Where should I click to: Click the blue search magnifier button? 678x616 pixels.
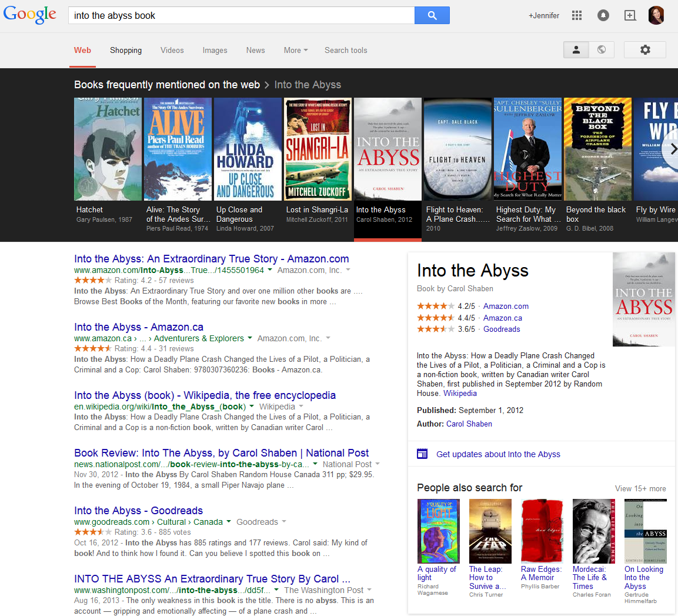[x=432, y=15]
